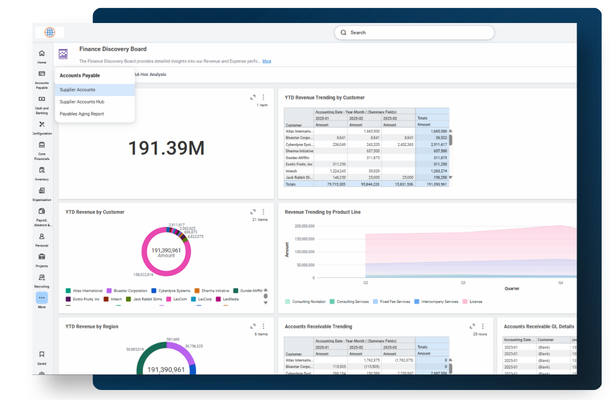Expand the YTD Revenue by Customer chart
610x400 pixels.
click(x=253, y=212)
